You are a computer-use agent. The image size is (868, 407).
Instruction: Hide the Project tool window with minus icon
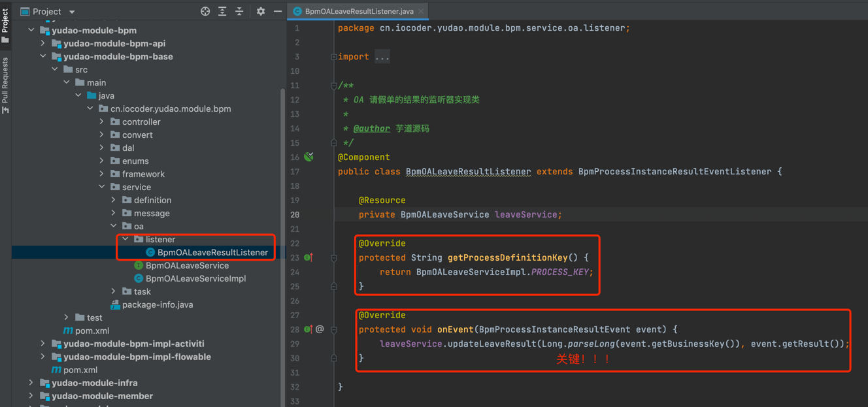tap(278, 11)
